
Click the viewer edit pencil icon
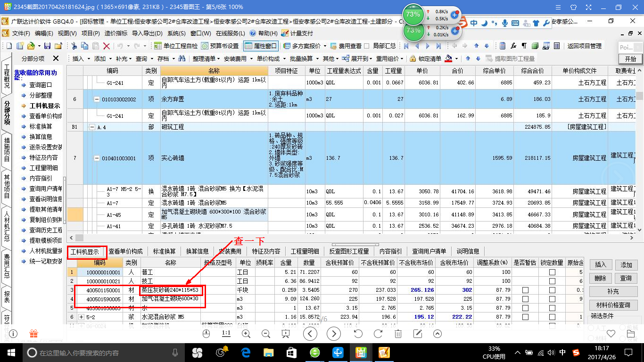(418, 334)
